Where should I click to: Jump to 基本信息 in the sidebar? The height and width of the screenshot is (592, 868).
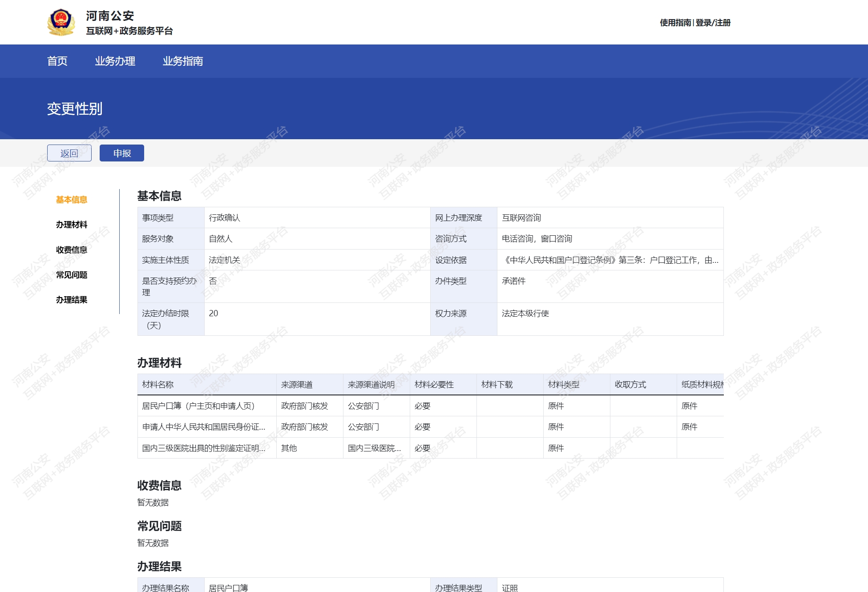(71, 200)
